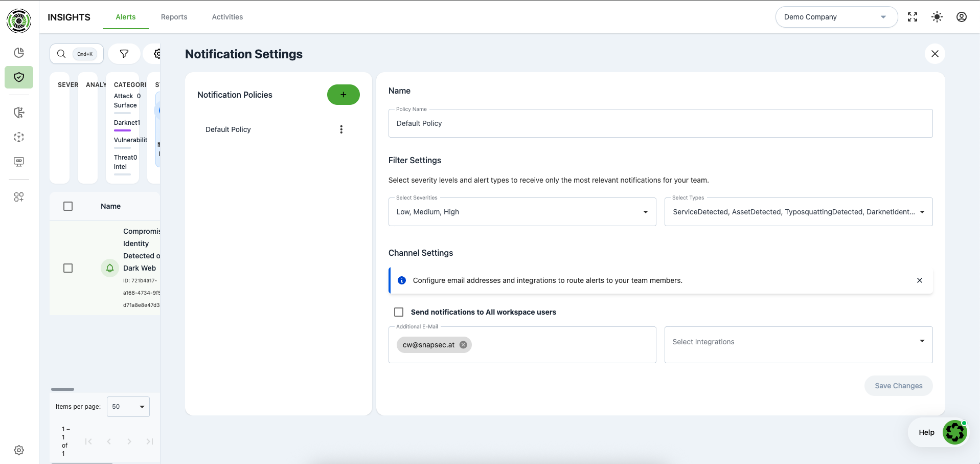Open the user account profile icon
The image size is (980, 464).
click(x=962, y=17)
